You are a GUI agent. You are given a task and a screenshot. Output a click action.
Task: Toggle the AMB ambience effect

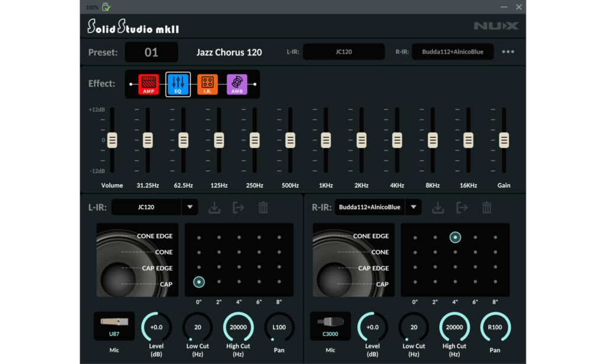237,83
